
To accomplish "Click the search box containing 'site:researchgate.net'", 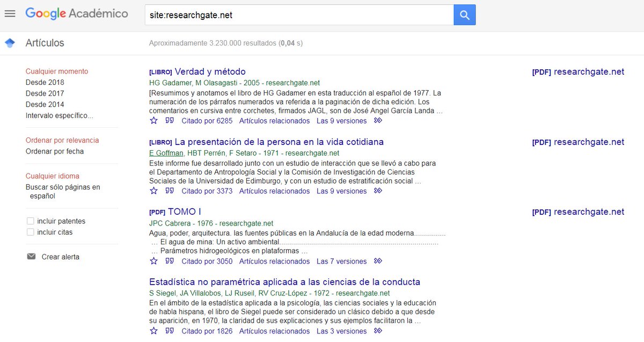I will click(x=299, y=15).
